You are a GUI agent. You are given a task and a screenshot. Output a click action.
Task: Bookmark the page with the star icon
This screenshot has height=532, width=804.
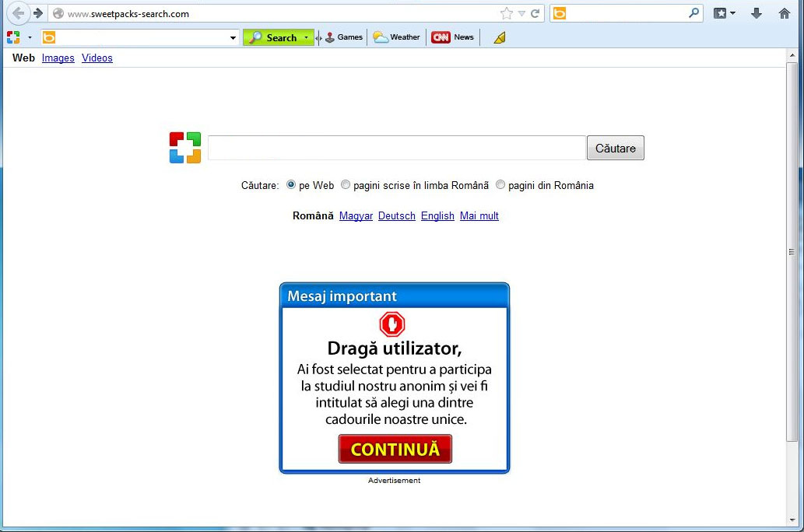click(505, 12)
